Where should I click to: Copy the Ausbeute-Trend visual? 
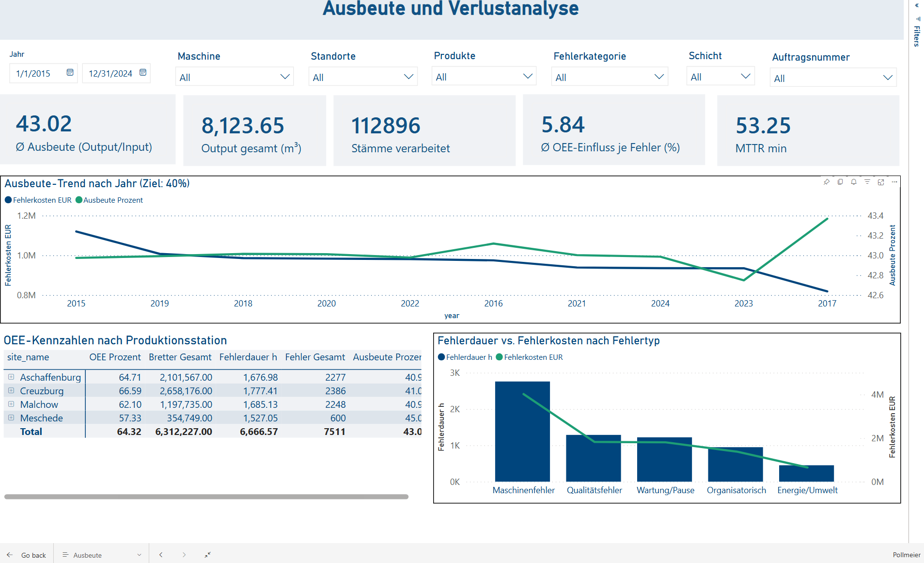coord(840,182)
